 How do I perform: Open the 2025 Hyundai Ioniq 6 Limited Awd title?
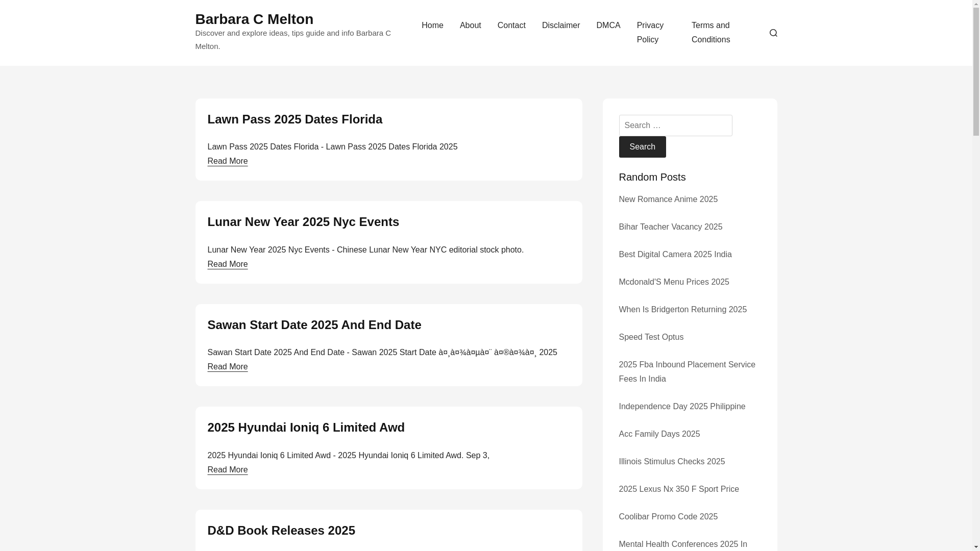[x=306, y=428]
